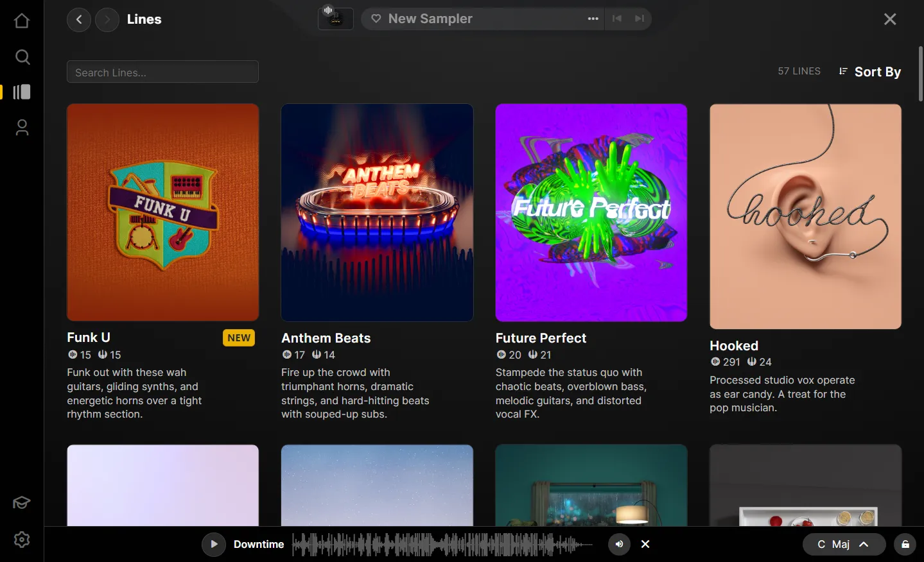The width and height of the screenshot is (924, 562).
Task: Open the New Sampler three-dot menu
Action: point(593,19)
